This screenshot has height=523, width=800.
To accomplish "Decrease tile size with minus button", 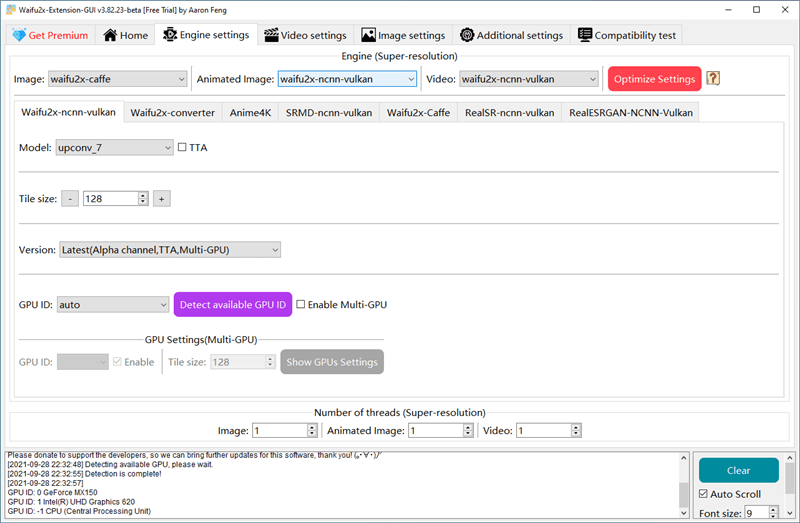I will point(70,198).
